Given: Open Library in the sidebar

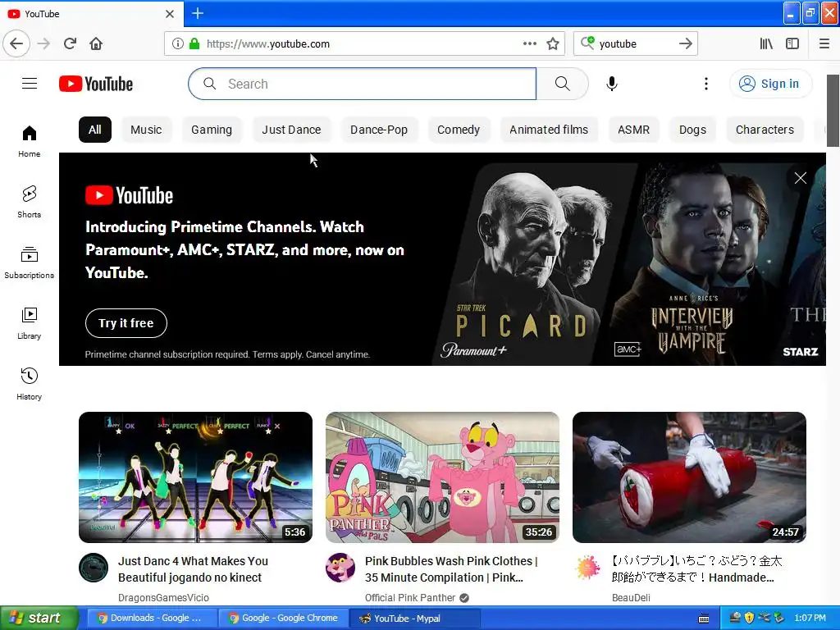Looking at the screenshot, I should (x=29, y=323).
